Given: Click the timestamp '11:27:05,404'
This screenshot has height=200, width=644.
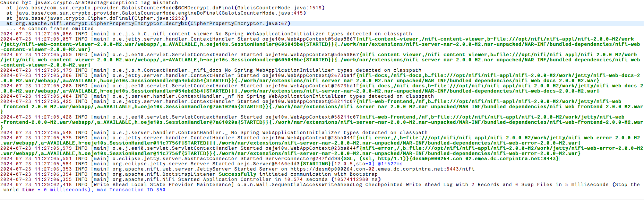Looking at the screenshot, I should click(x=53, y=96).
